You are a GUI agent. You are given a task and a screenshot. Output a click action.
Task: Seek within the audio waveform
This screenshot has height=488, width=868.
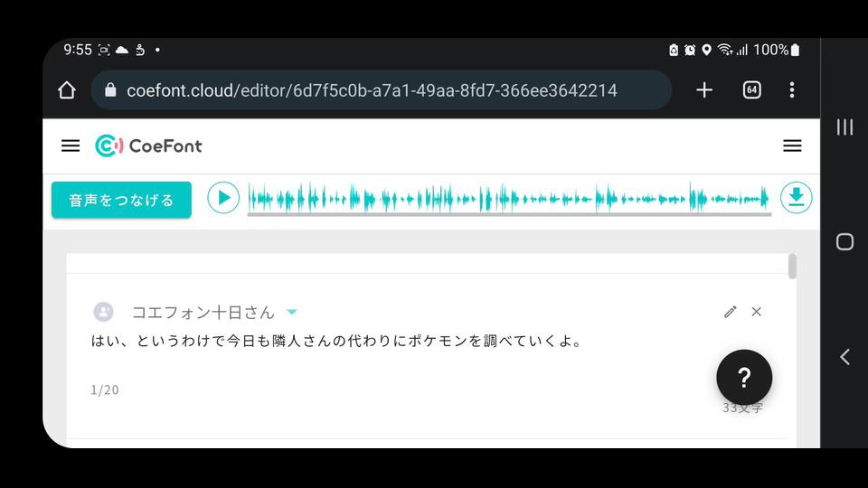click(x=509, y=199)
